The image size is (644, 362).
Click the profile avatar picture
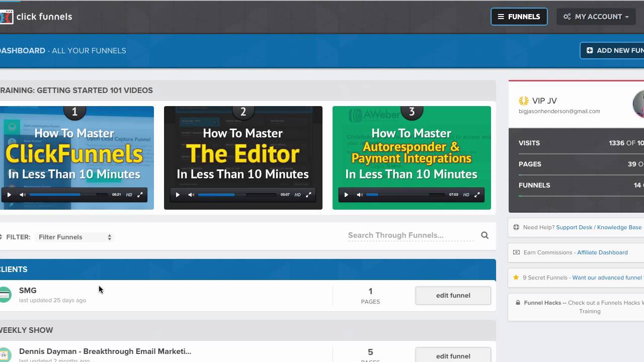[638, 104]
